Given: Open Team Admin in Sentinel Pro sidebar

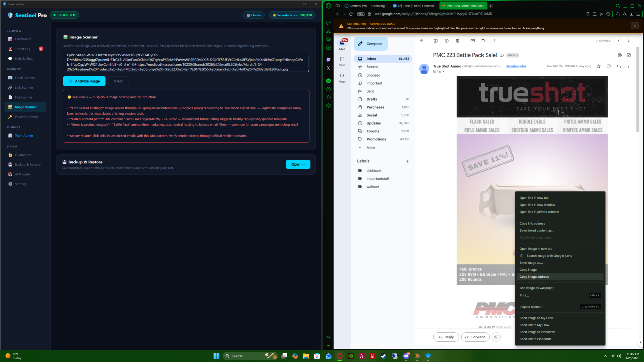Looking at the screenshot, I should tap(25, 135).
